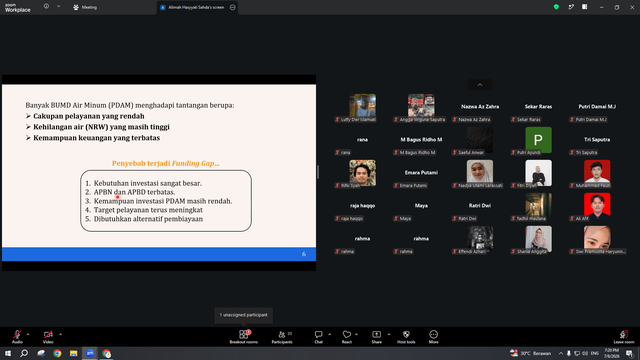Click the '1 unassigned participant' tooltip

click(244, 315)
